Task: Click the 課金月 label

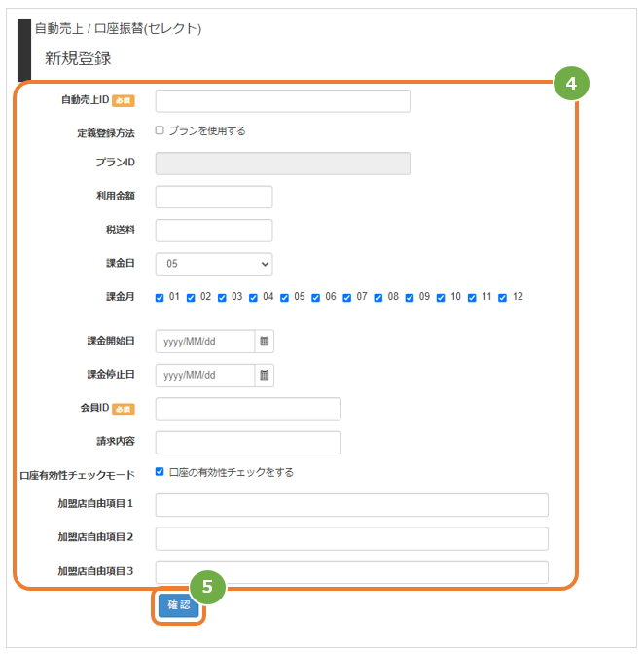Action: [121, 297]
